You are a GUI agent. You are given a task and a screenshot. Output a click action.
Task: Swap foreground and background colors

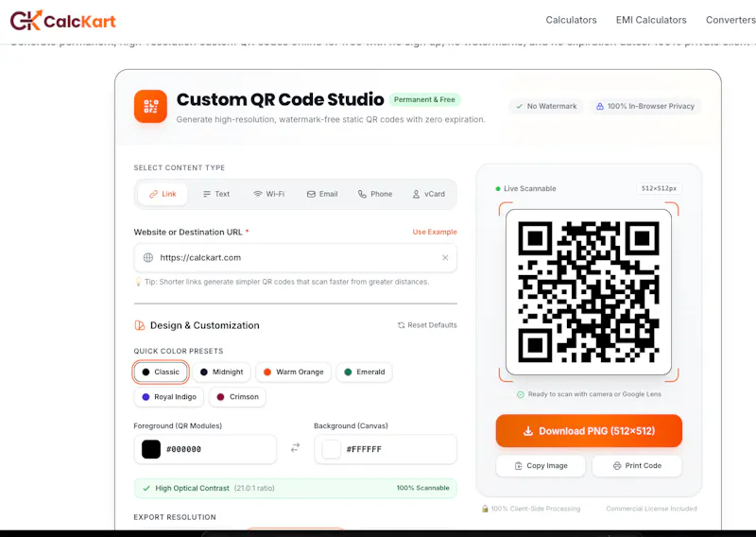point(295,448)
